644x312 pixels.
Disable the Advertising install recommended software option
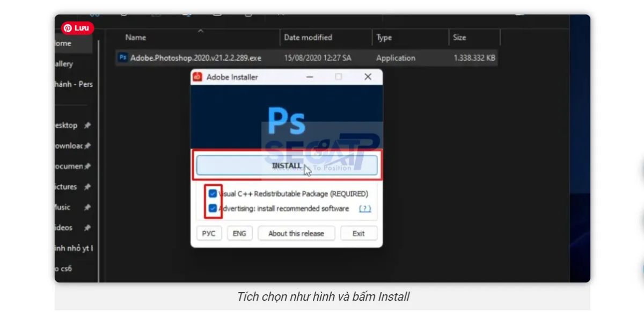213,208
